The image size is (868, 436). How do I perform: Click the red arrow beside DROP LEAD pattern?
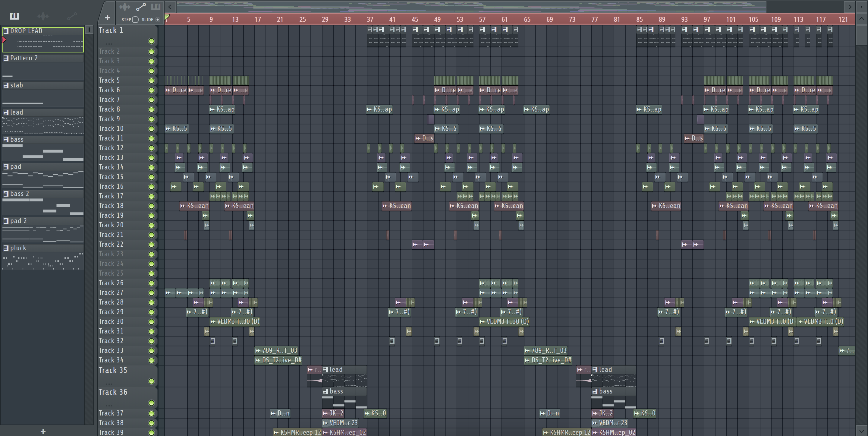tap(4, 40)
